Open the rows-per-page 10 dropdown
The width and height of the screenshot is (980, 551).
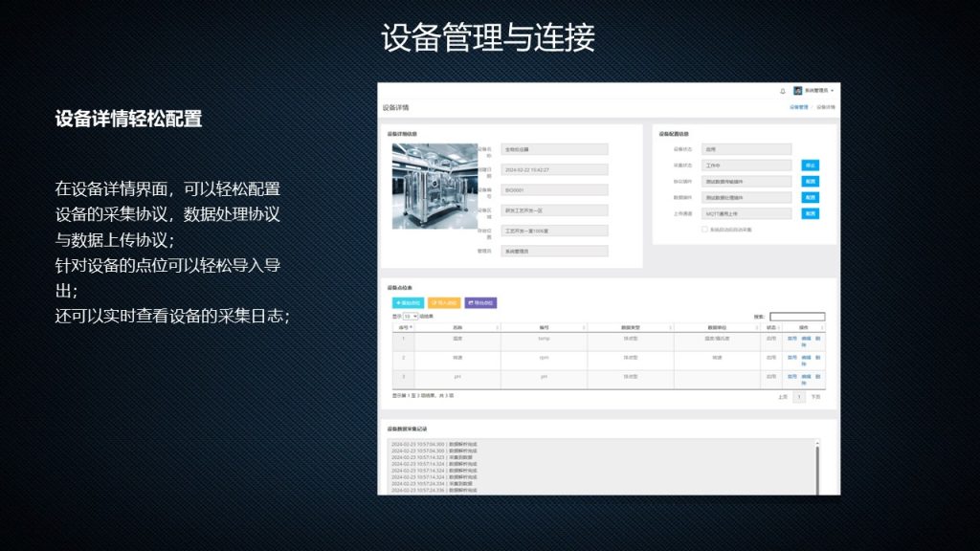410,316
